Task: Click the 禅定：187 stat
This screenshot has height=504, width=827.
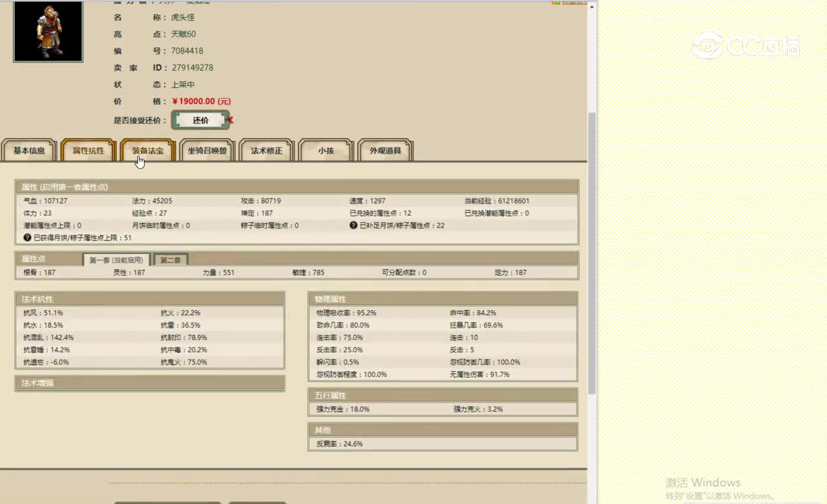Action: tap(257, 213)
